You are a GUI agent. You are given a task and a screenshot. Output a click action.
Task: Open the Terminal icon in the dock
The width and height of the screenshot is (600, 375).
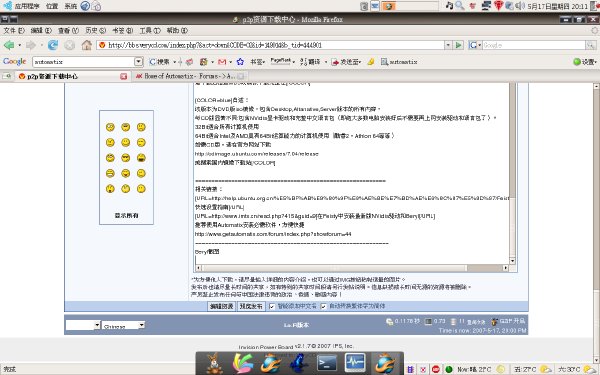(x=328, y=364)
